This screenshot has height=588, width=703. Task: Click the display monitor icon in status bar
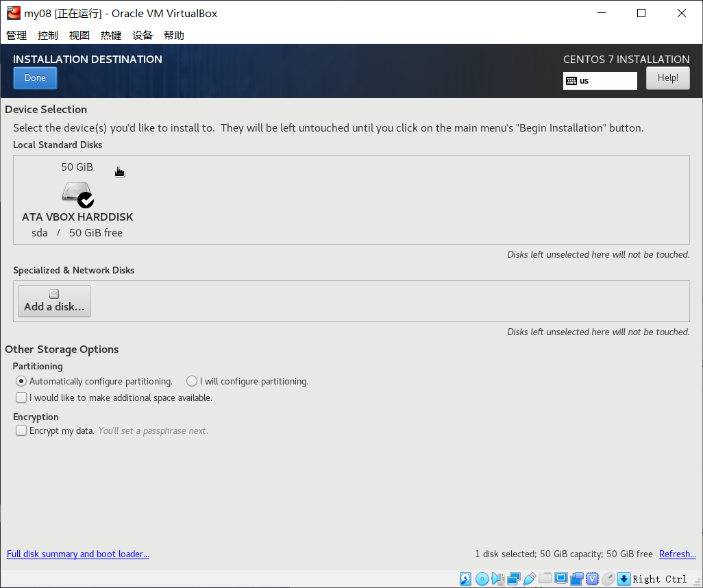561,578
